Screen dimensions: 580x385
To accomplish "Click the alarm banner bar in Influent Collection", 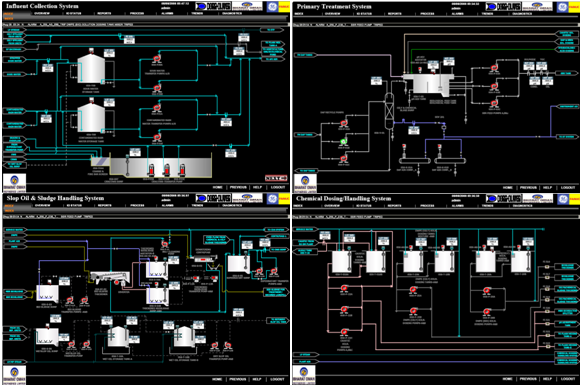I will [x=146, y=24].
